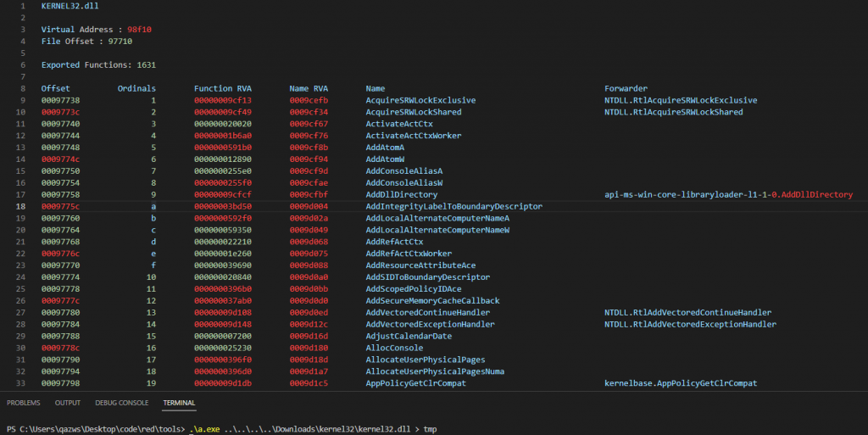The width and height of the screenshot is (868, 435).
Task: Click the api-ms-win-core-libraryloader AddDllDirectory forwarder
Action: click(728, 195)
